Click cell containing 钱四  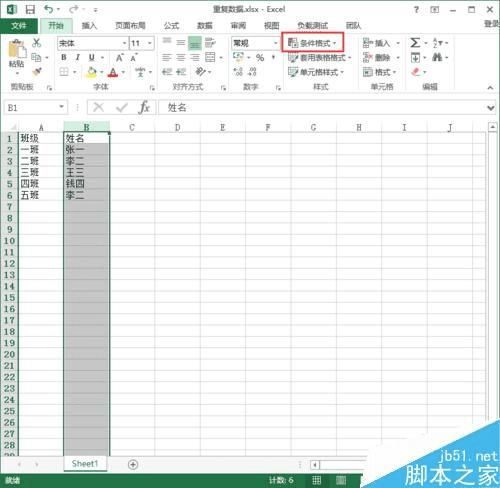pyautogui.click(x=86, y=183)
